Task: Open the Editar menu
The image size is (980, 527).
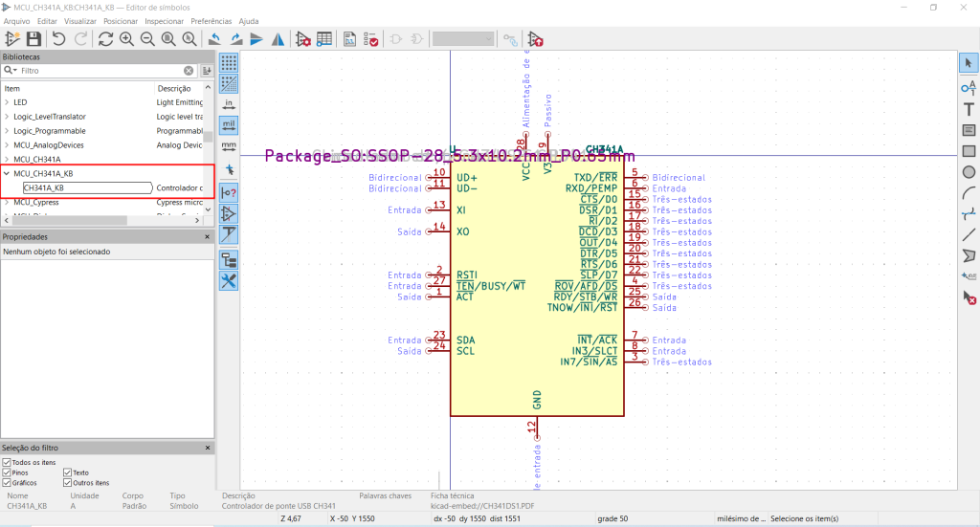Action: pos(47,21)
